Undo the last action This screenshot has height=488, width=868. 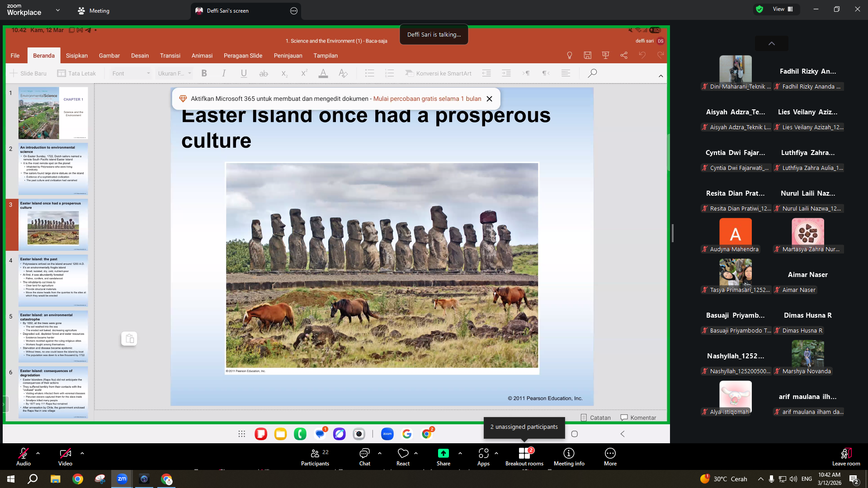pyautogui.click(x=642, y=55)
